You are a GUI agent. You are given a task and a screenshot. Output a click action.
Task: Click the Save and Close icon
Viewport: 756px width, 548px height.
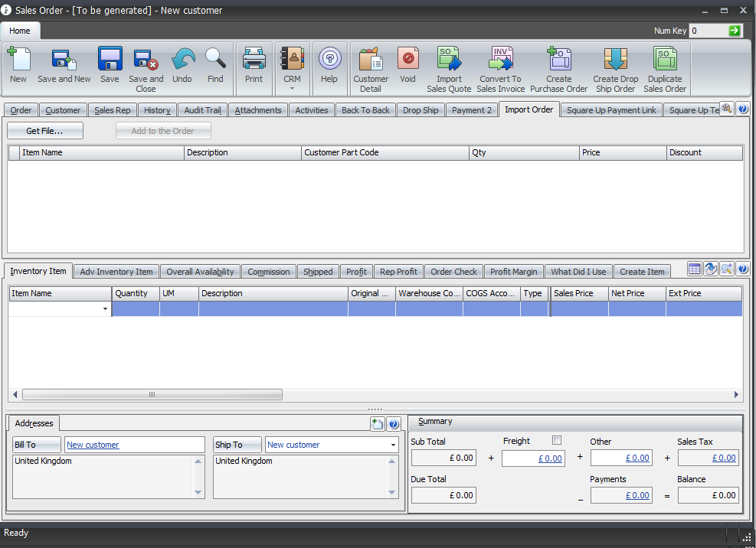point(146,60)
